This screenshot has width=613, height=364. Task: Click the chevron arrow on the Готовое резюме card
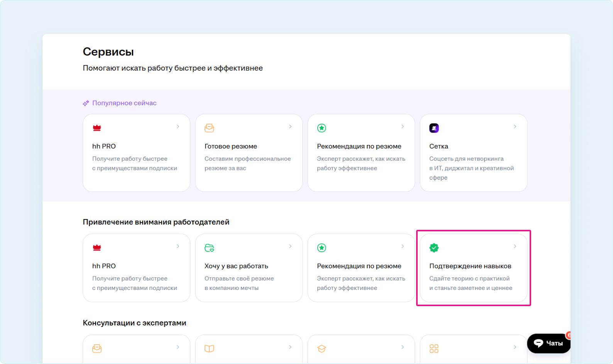[290, 126]
